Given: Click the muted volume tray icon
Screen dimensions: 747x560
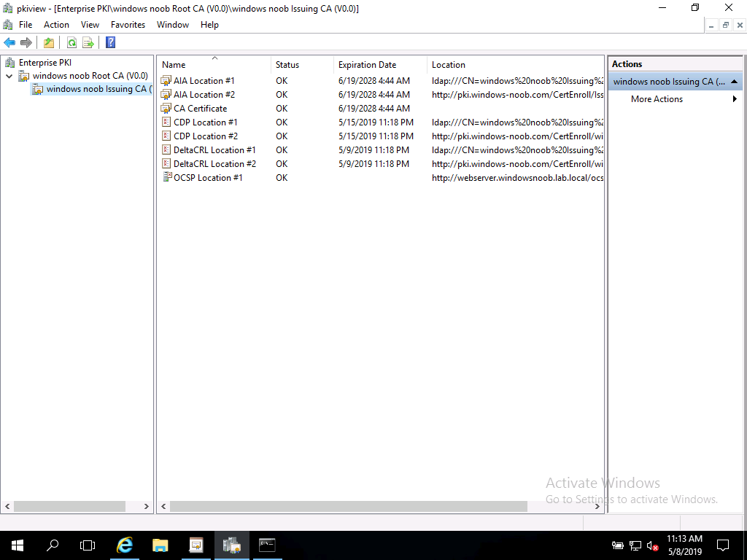Looking at the screenshot, I should pyautogui.click(x=653, y=545).
